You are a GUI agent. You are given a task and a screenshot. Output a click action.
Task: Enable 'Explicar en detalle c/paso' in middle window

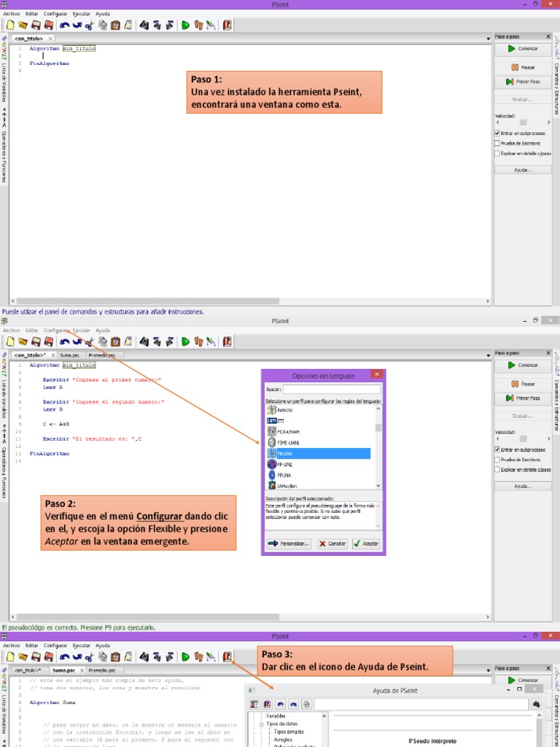pos(497,470)
